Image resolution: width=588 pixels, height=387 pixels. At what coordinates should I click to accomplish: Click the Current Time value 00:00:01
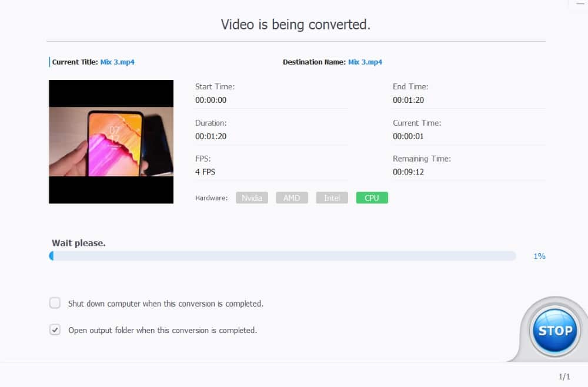(x=408, y=136)
